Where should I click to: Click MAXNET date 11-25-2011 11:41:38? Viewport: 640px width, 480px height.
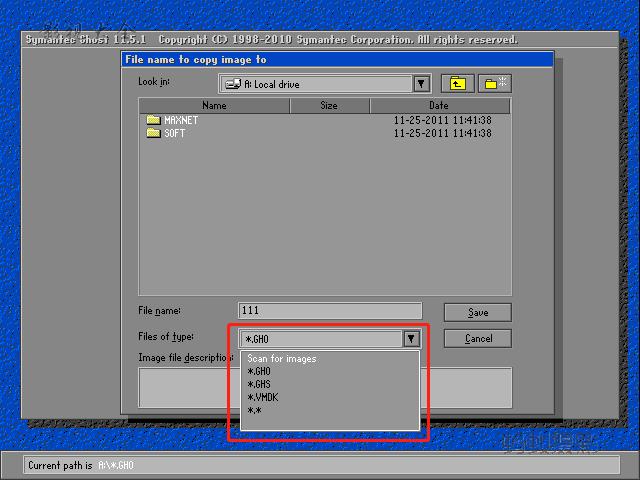[442, 120]
